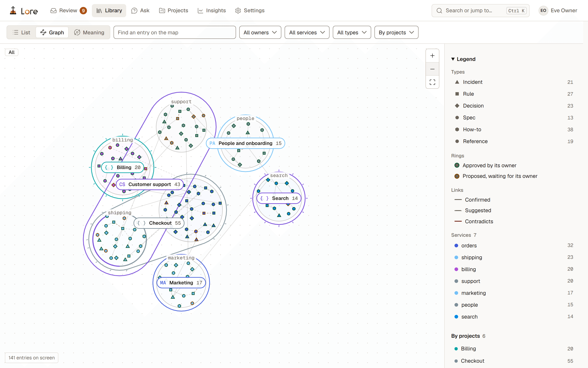
Task: Open the Billing 20 cluster label
Action: point(123,167)
